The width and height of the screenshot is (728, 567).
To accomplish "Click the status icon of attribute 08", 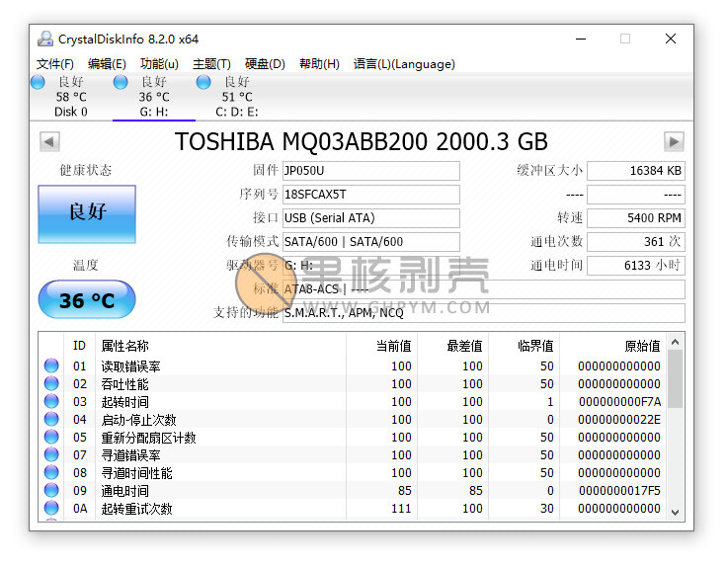I will tap(51, 473).
